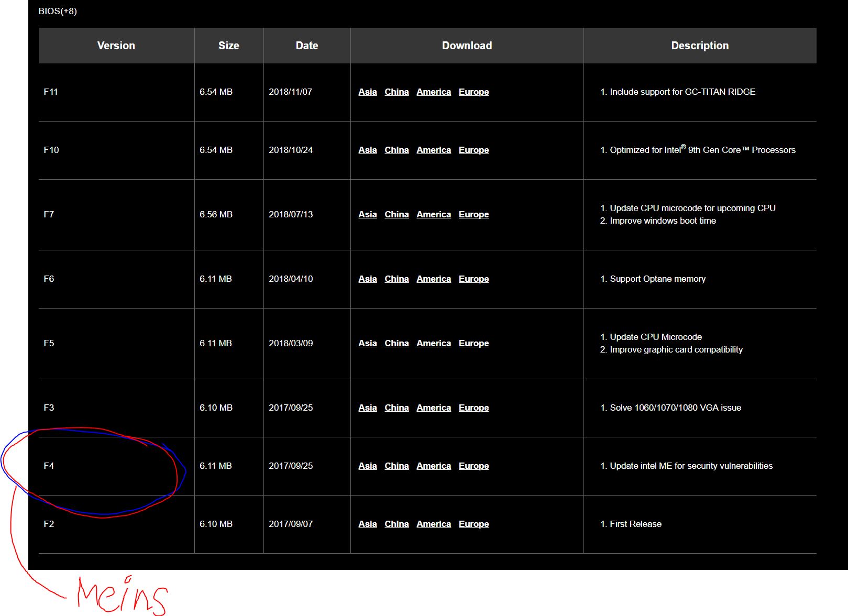Select the F11 version cell

pyautogui.click(x=116, y=92)
